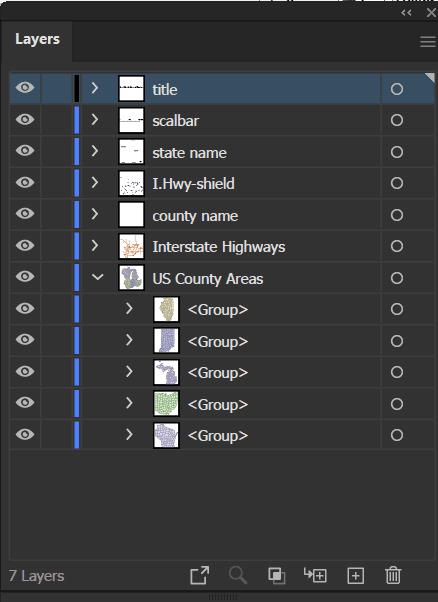Click target circle of US County Areas
438x602 pixels.
click(397, 278)
